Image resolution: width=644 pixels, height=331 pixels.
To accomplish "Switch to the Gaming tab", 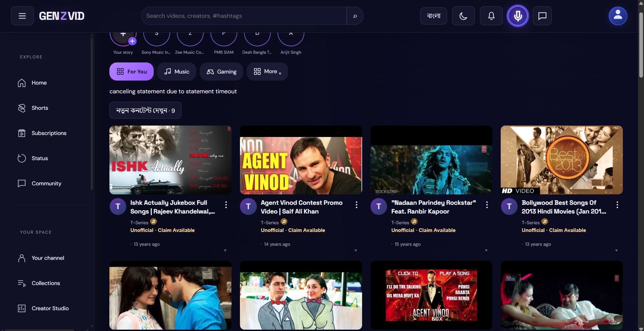I will (x=221, y=72).
